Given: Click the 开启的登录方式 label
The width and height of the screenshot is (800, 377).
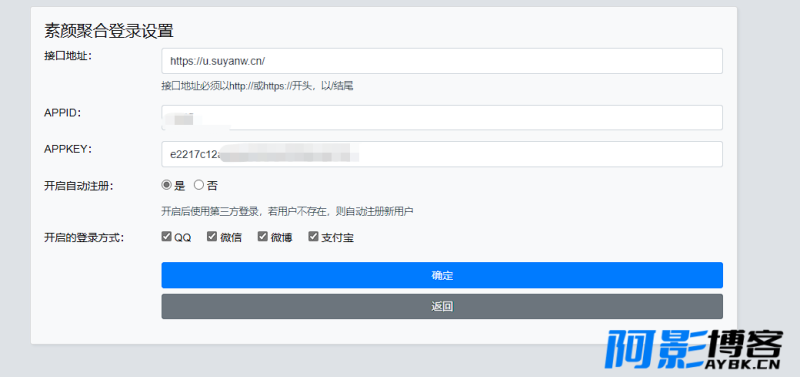Looking at the screenshot, I should click(x=84, y=238).
